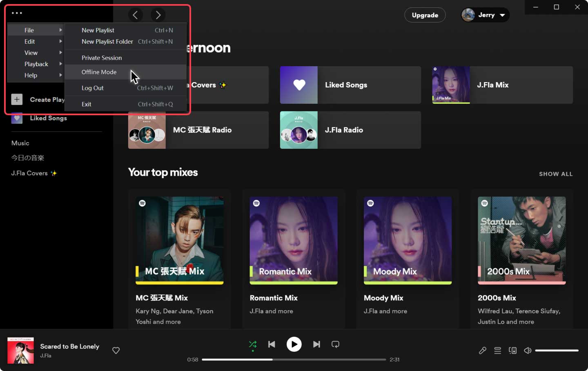Screen dimensions: 588x371
Task: Expand the Edit submenu arrow
Action: click(60, 41)
